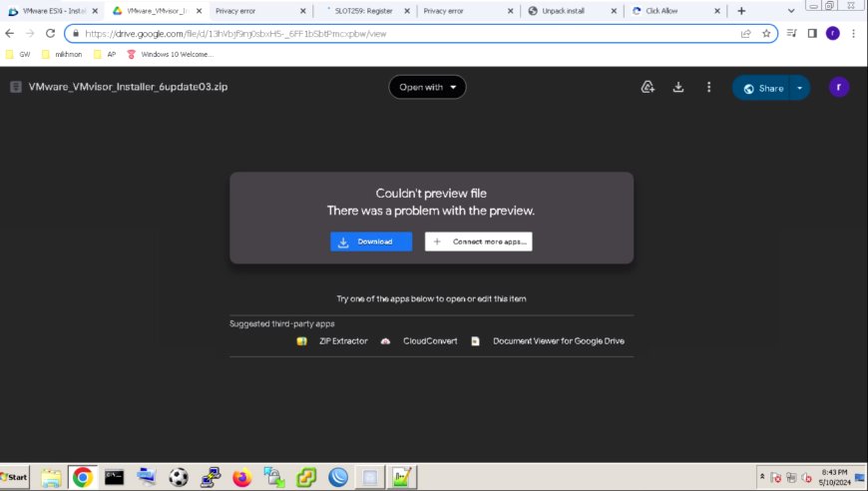This screenshot has width=868, height=491.
Task: Bookmark this page with the star icon
Action: click(x=766, y=34)
